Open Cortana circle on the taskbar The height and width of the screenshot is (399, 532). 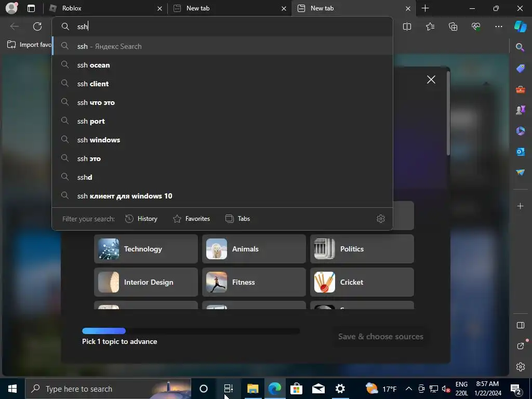point(204,389)
